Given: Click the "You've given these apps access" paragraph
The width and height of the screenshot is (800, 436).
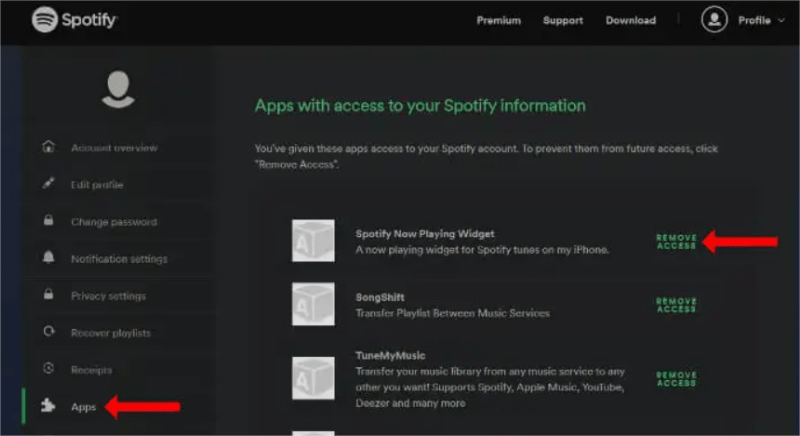Looking at the screenshot, I should [486, 156].
